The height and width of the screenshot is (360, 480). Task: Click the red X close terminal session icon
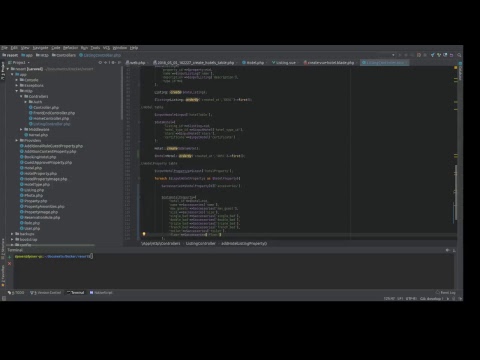[9, 264]
